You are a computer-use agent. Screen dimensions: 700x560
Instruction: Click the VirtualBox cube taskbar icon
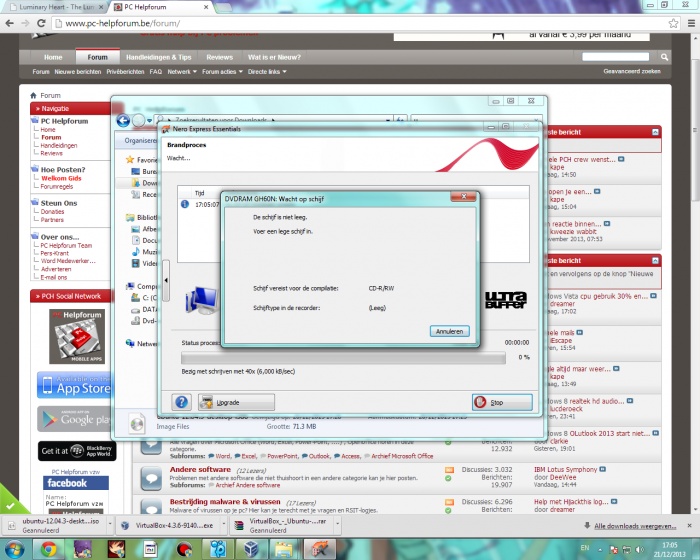pos(251,549)
